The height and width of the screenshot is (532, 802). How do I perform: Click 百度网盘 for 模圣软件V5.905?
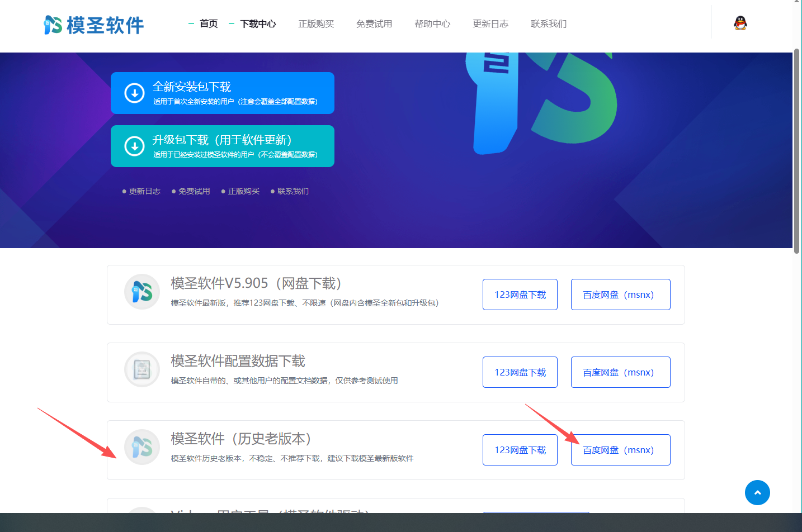[x=621, y=294]
